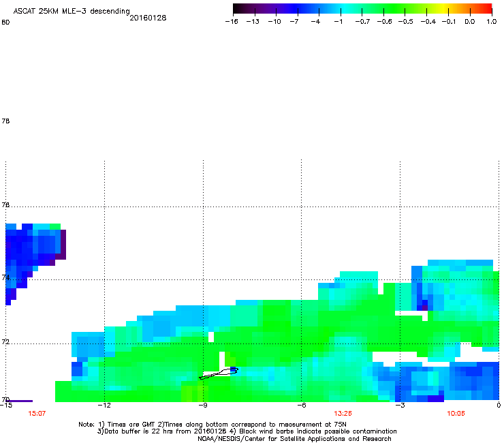504x443 pixels.
Task: Click the -3 longitude axis label
Action: (x=400, y=406)
